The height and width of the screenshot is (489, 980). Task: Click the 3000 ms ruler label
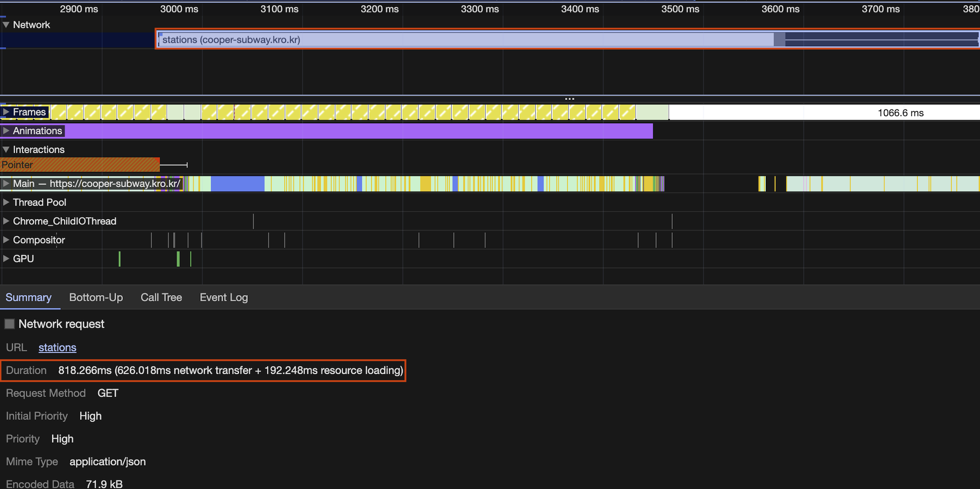pyautogui.click(x=179, y=9)
